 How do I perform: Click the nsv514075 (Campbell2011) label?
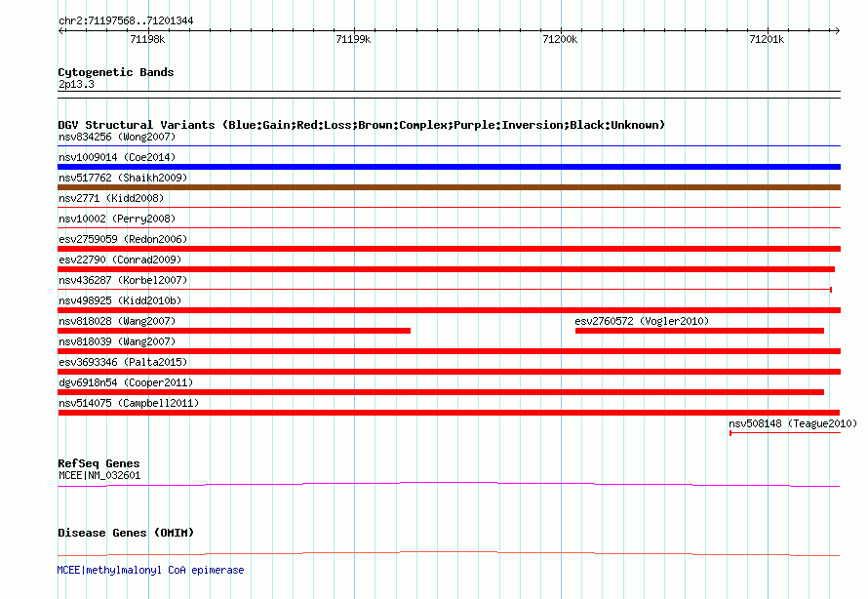(x=128, y=403)
